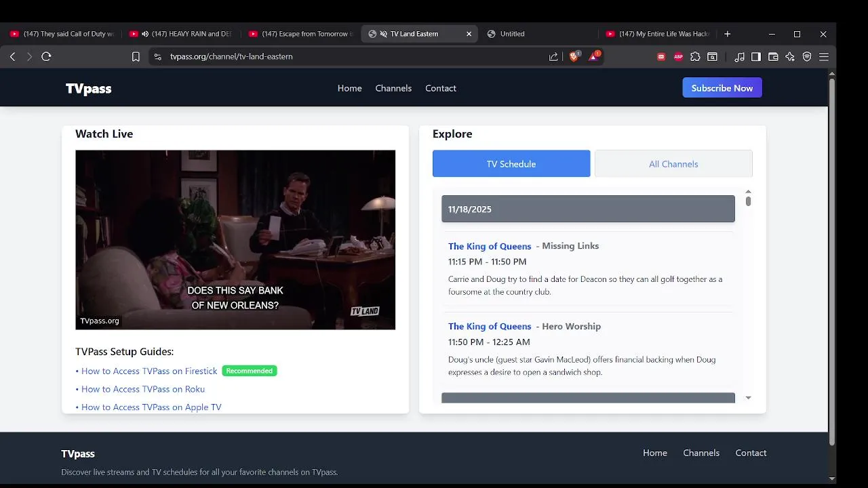The image size is (868, 488).
Task: Unmute the TV Land Eastern tab audio
Action: [383, 34]
